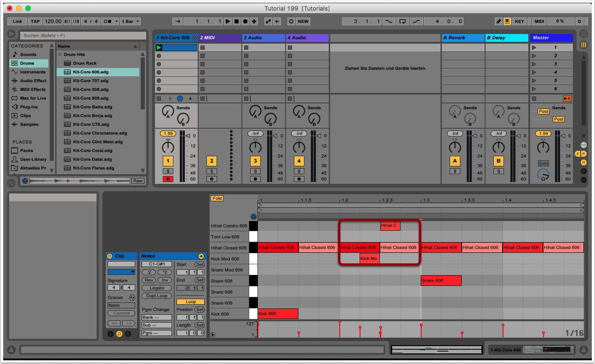Disable track 1 activator button

168,161
